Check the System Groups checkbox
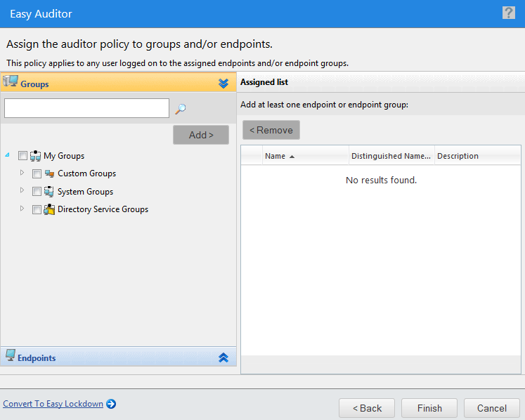 [x=37, y=192]
